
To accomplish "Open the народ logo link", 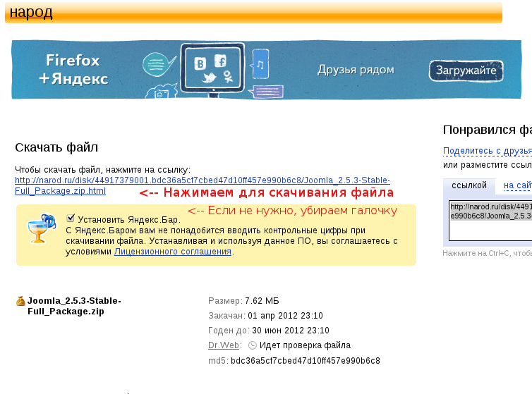I will tap(31, 12).
